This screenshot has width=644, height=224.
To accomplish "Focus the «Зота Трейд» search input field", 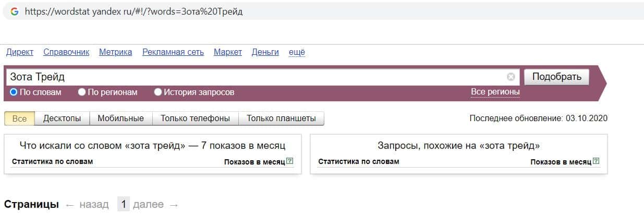I will (256, 77).
